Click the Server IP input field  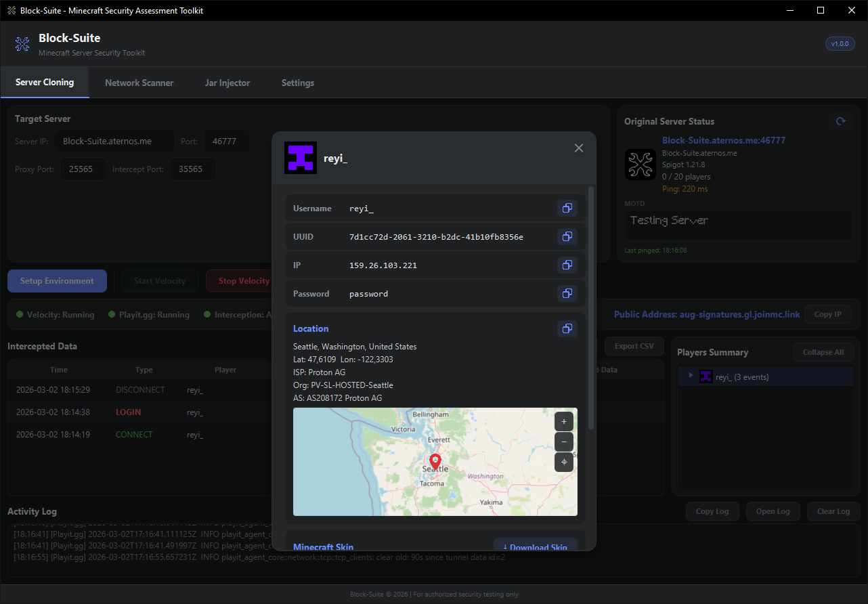(114, 141)
